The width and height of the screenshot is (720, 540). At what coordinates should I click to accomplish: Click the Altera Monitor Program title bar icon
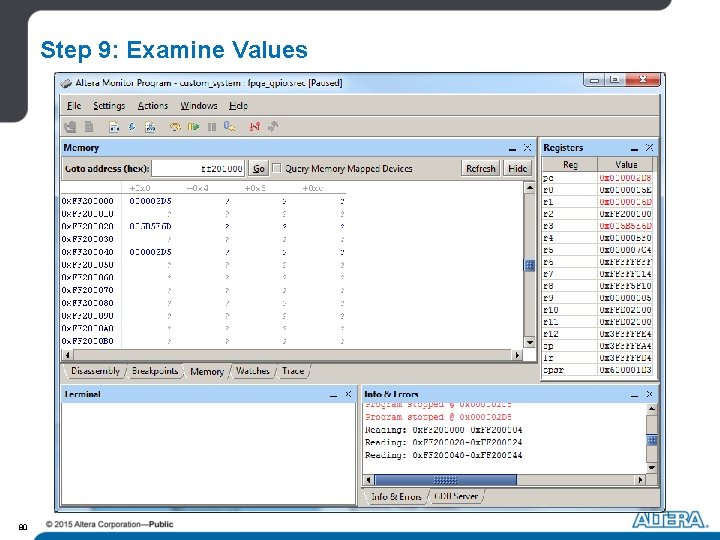click(x=67, y=83)
